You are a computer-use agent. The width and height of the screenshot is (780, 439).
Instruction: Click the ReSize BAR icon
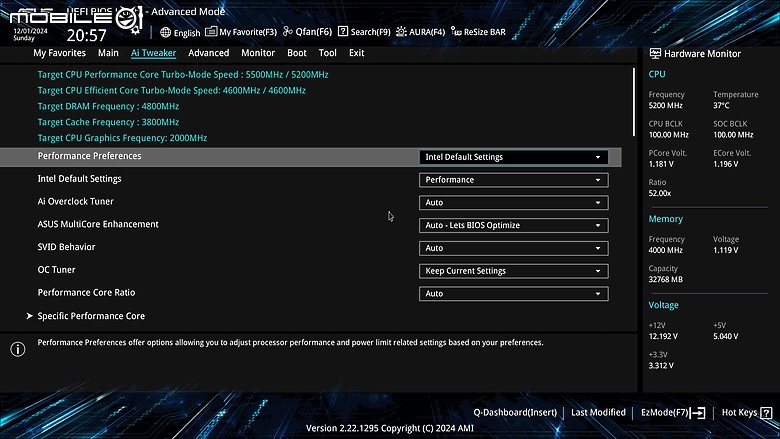click(x=456, y=31)
